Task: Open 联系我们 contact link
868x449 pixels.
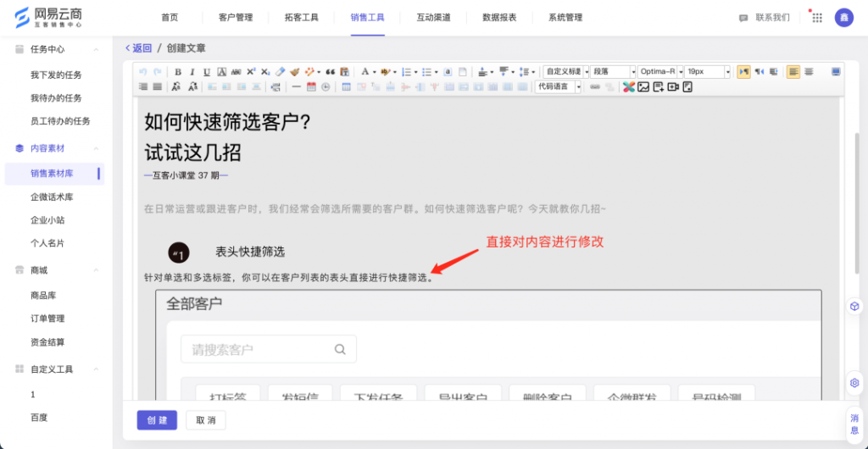Action: pos(765,18)
